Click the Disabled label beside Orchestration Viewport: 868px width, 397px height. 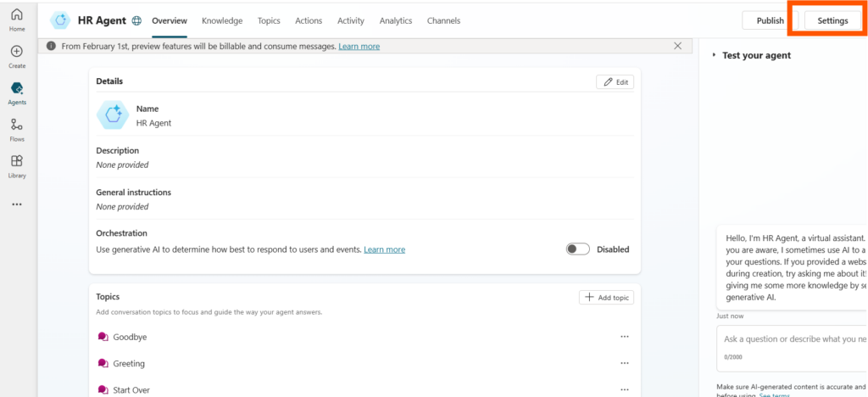coord(613,249)
